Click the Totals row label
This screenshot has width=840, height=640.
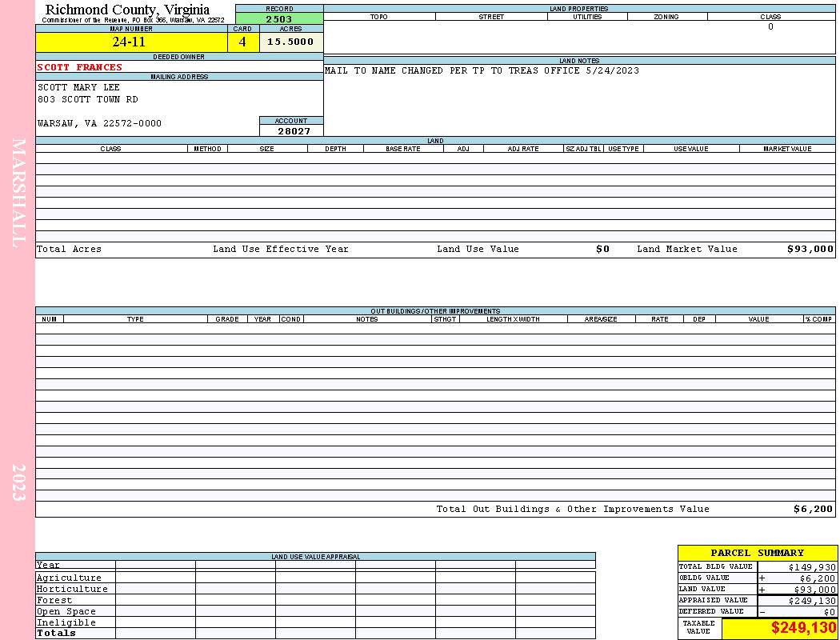click(x=56, y=633)
